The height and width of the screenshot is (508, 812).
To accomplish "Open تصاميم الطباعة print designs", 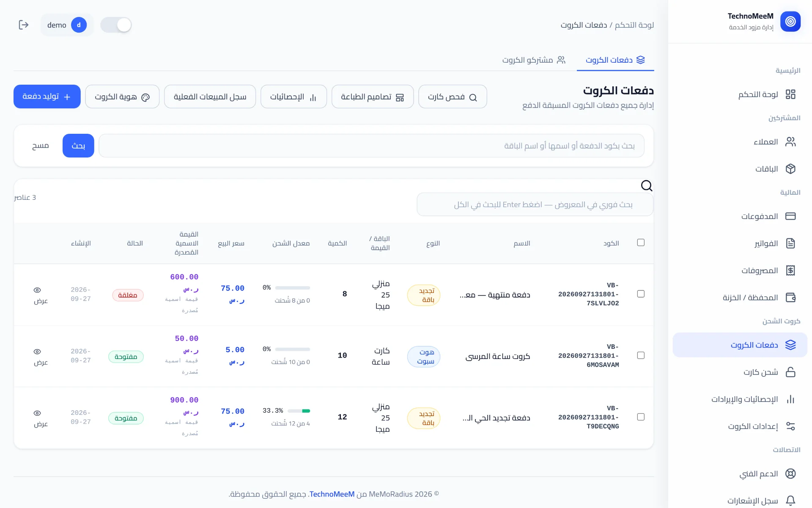I will (373, 97).
